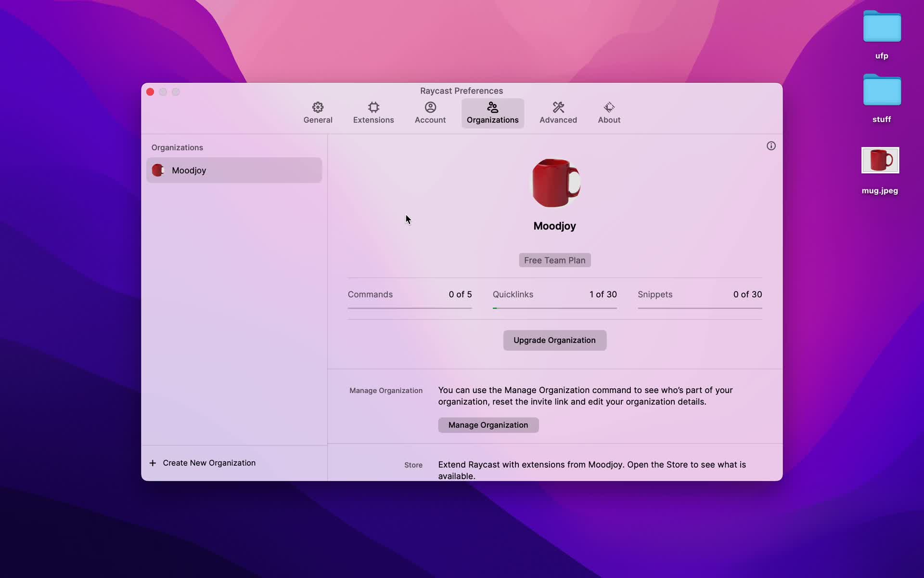Click the Free Team Plan badge
The width and height of the screenshot is (924, 578).
[554, 260]
